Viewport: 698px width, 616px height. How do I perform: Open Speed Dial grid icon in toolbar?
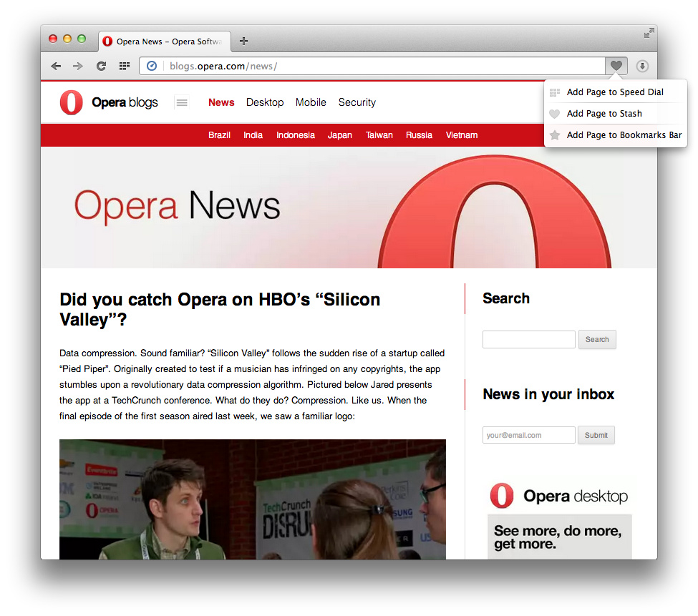click(124, 66)
